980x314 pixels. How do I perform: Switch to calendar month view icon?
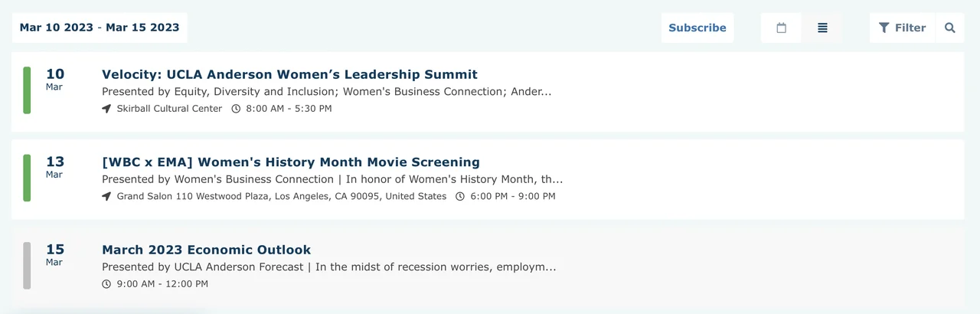781,28
